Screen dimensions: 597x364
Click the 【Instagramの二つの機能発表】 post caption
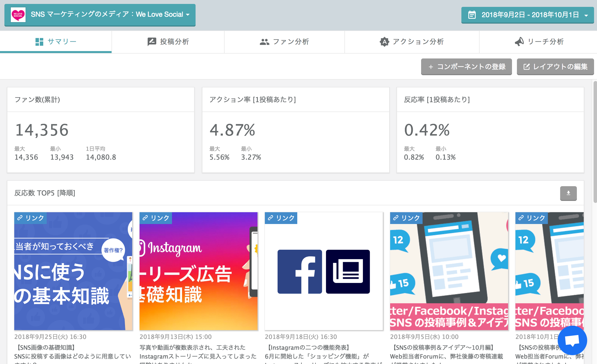[x=309, y=347]
